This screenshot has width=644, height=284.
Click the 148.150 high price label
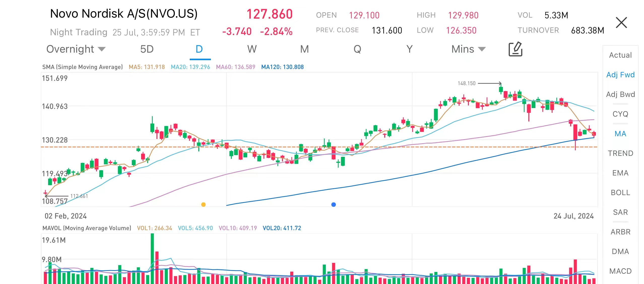click(x=466, y=83)
